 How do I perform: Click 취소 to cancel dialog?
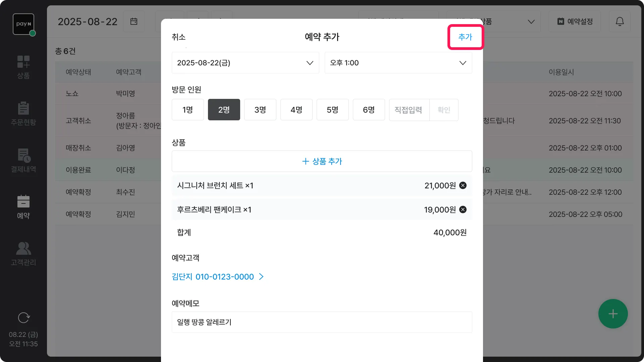click(178, 37)
